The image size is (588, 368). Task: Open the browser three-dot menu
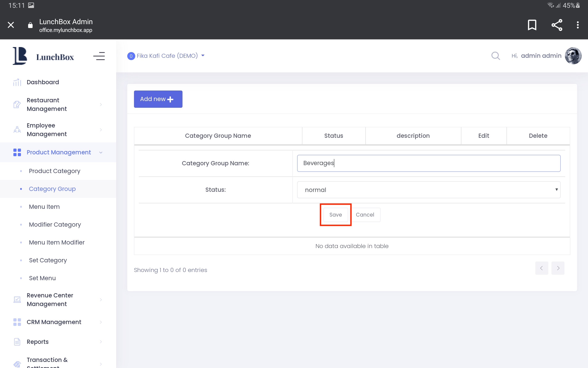[577, 25]
